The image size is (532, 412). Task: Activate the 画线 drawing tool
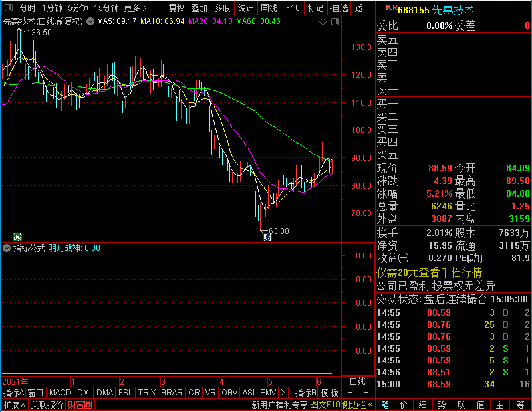269,8
